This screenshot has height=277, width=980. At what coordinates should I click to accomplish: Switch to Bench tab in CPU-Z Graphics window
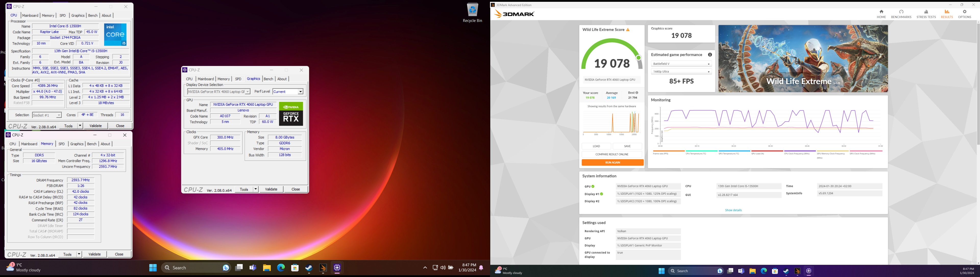[x=268, y=79]
